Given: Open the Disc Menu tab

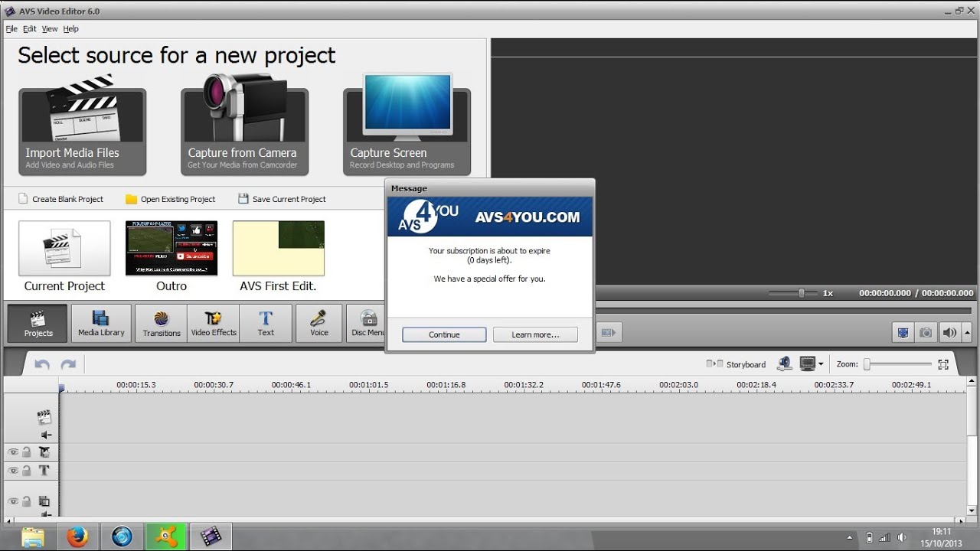Looking at the screenshot, I should click(366, 323).
